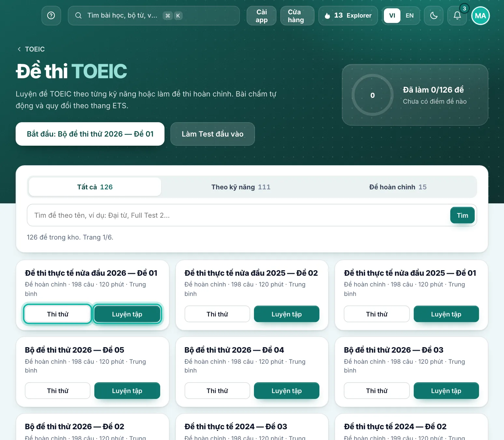
Task: Click the notification count badge 3
Action: click(x=464, y=8)
